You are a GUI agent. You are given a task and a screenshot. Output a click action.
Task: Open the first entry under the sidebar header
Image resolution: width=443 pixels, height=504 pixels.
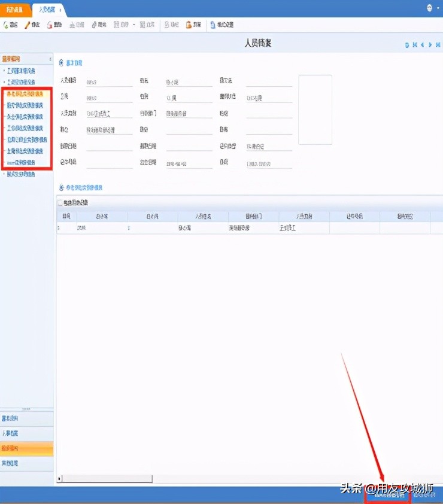21,71
